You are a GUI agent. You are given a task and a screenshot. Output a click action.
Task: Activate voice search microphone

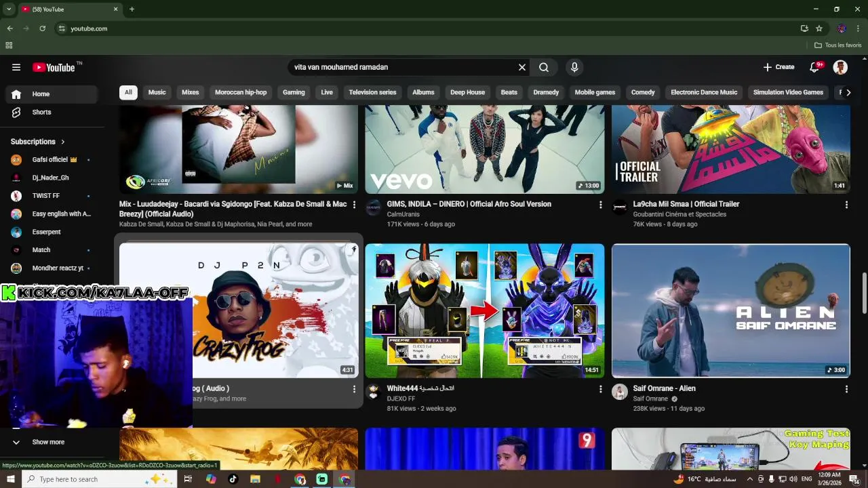574,67
